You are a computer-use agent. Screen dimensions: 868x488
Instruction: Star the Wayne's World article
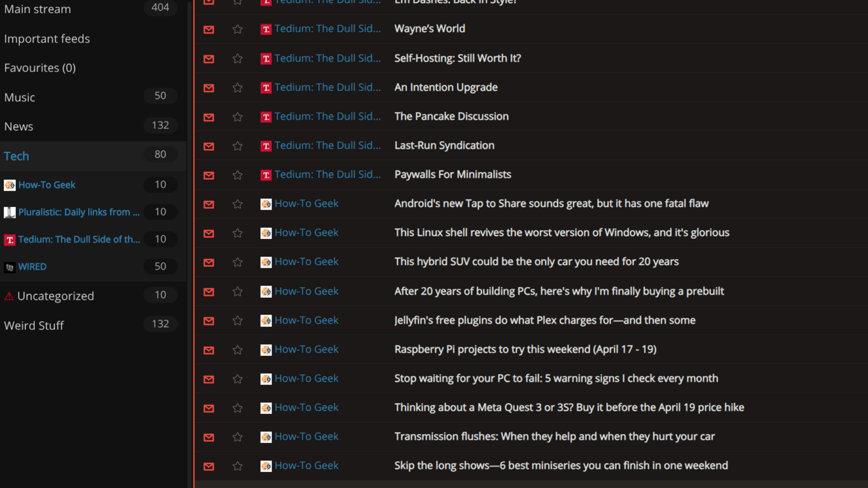point(237,29)
